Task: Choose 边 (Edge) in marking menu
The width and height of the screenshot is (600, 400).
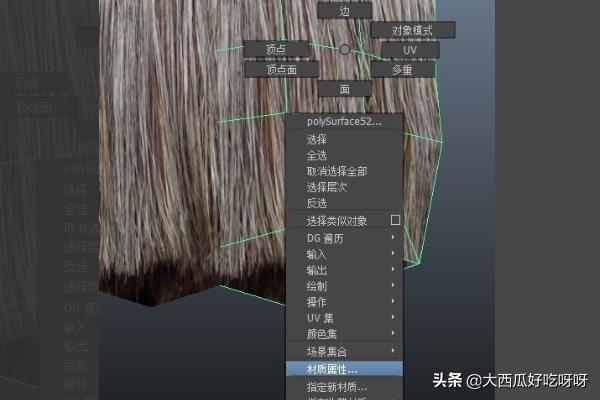Action: pos(344,10)
